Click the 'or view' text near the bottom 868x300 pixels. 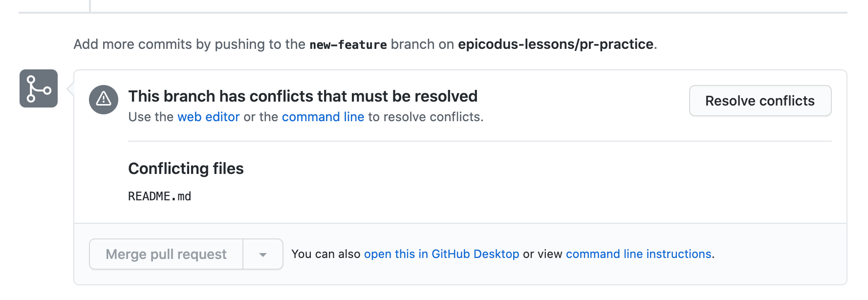(x=542, y=254)
